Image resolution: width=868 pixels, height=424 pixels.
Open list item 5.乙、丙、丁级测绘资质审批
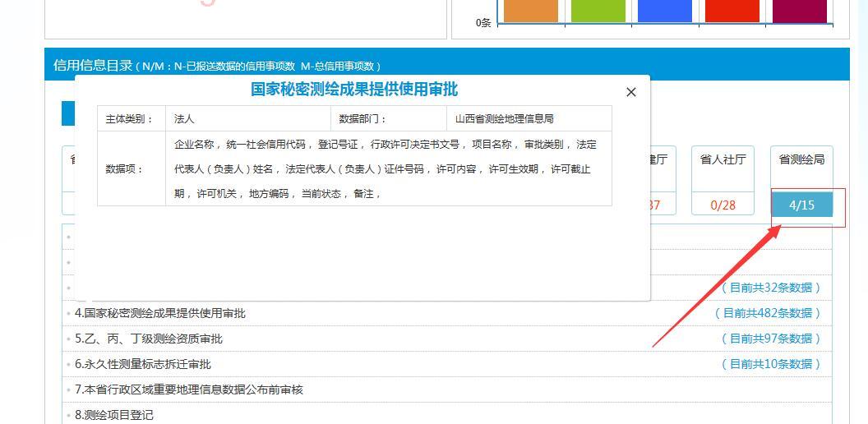click(149, 339)
